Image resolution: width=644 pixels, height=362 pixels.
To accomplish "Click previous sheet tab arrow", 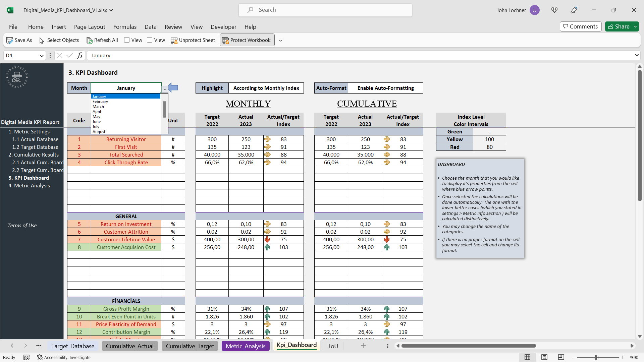I will click(12, 346).
